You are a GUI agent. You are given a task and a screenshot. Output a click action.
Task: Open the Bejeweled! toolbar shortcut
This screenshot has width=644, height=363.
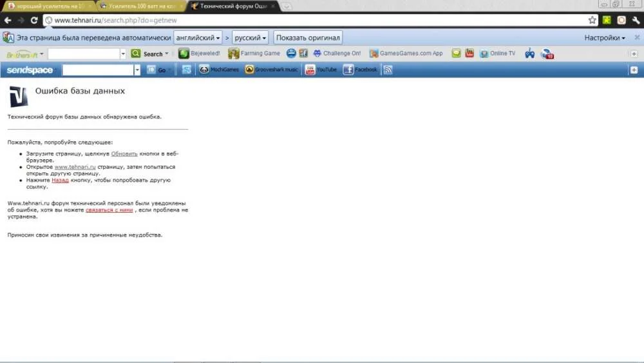pos(199,54)
